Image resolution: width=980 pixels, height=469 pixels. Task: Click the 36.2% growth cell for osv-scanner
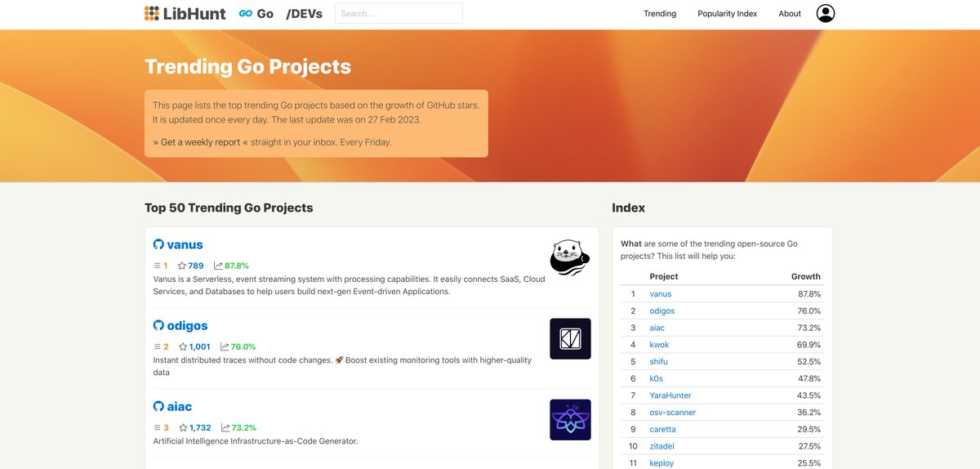[808, 413]
